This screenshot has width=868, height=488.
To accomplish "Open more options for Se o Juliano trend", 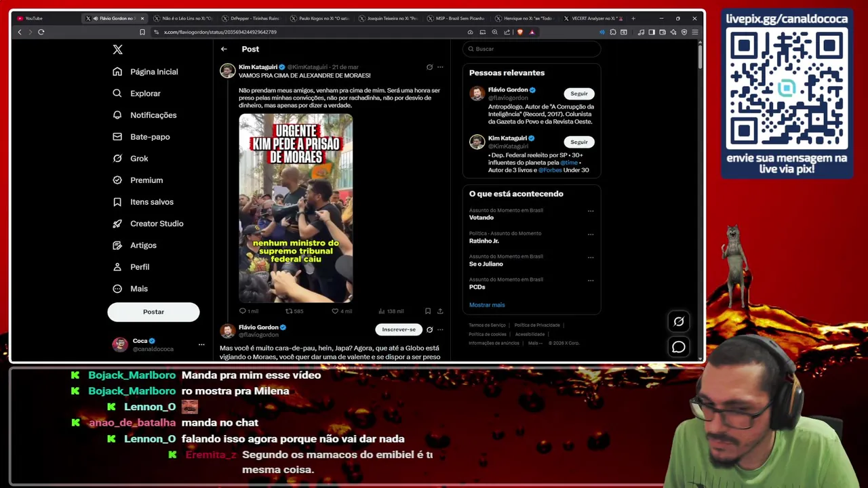I will (591, 257).
